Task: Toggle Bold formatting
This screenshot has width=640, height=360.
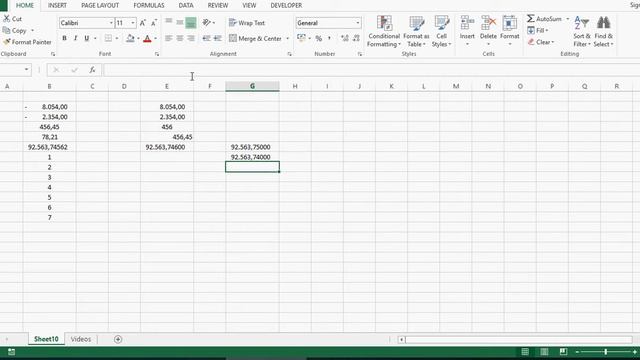Action: (64, 38)
